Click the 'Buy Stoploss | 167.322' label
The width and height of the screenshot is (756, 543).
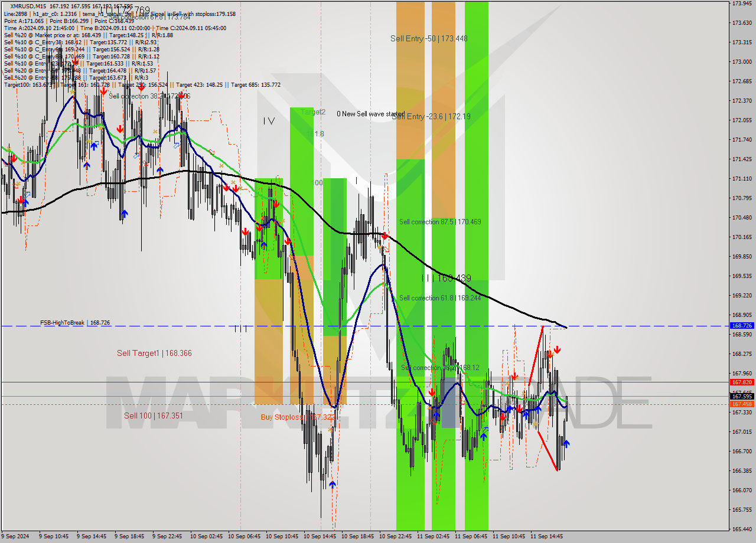click(298, 417)
